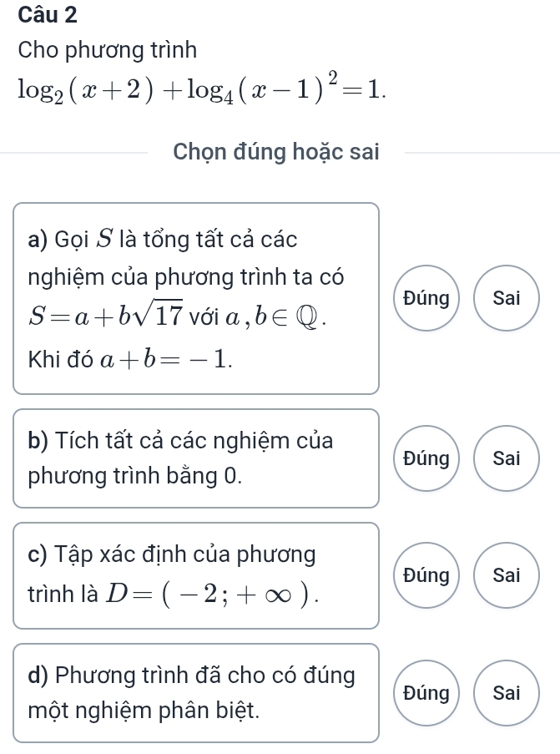Mark statement b about product as Đúng
Image resolution: width=560 pixels, height=754 pixels.
[x=426, y=458]
